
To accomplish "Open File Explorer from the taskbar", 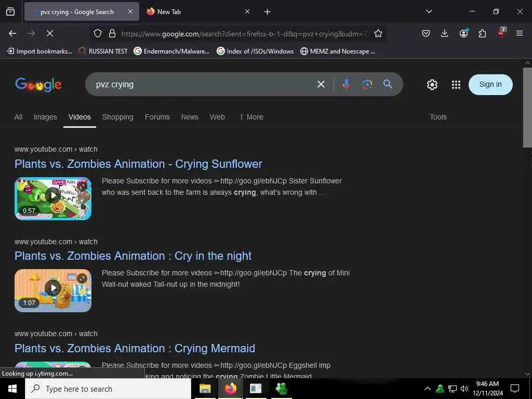I will [x=205, y=389].
